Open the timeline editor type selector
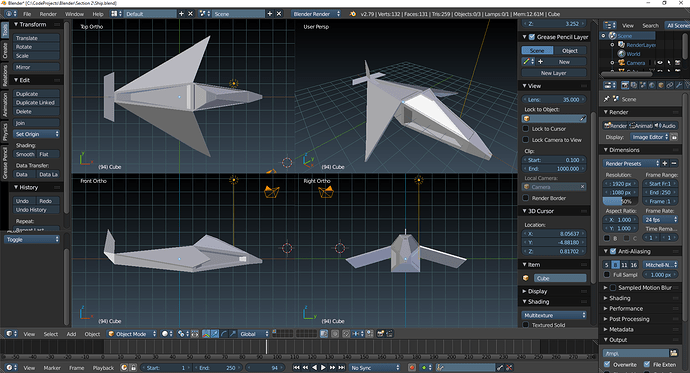Image resolution: width=690 pixels, height=373 pixels. click(11, 367)
